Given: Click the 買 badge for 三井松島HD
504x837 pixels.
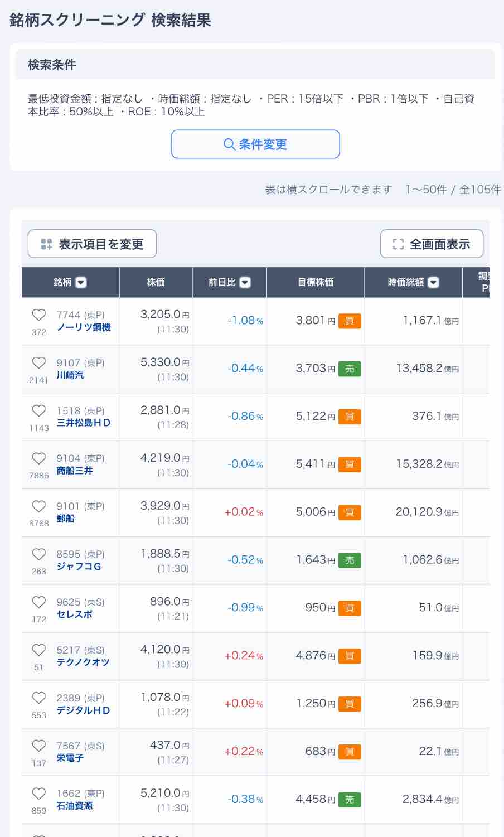Looking at the screenshot, I should (350, 417).
